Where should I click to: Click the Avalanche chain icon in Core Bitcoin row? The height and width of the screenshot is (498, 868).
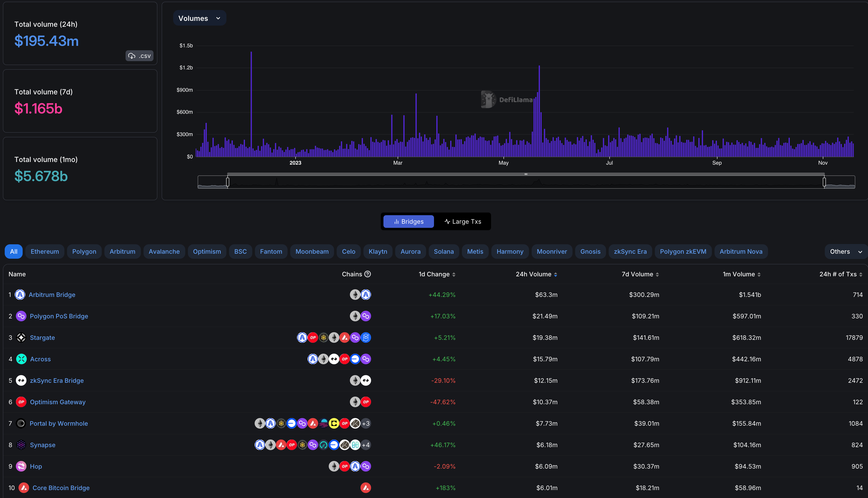tap(365, 488)
